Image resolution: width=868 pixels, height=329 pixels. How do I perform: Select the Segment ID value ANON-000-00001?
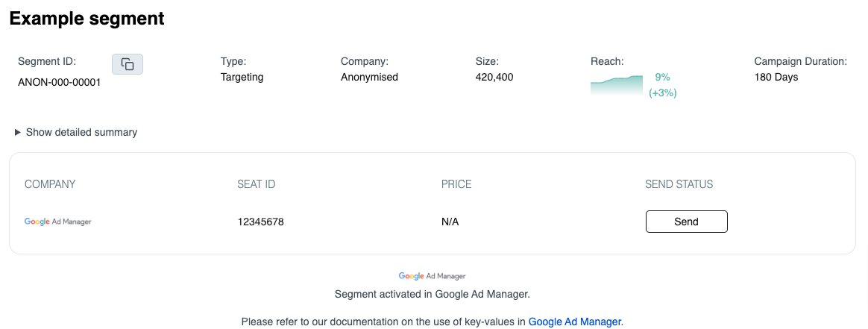pyautogui.click(x=59, y=82)
